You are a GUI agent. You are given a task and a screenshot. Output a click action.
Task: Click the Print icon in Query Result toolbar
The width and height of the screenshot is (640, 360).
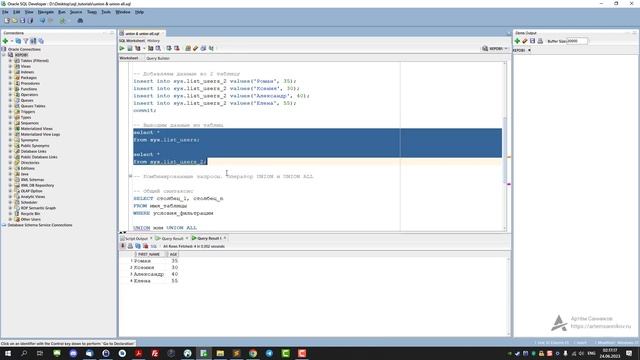(x=130, y=246)
